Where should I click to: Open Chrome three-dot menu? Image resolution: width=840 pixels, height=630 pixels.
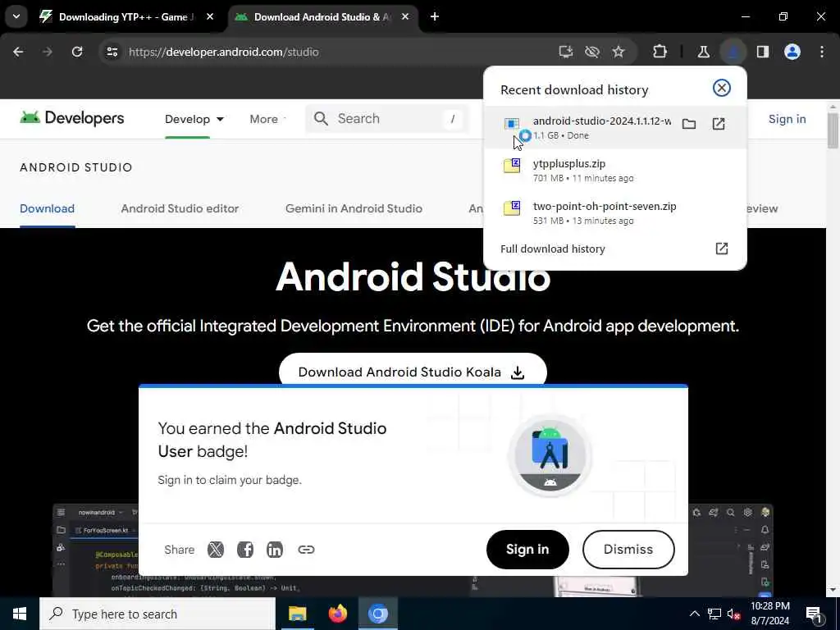pos(822,52)
